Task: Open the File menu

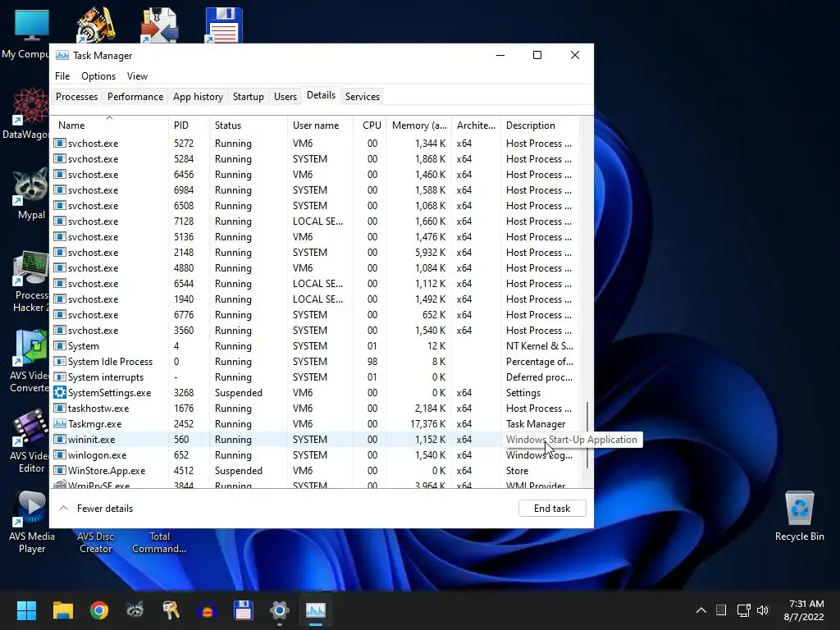Action: pyautogui.click(x=62, y=76)
